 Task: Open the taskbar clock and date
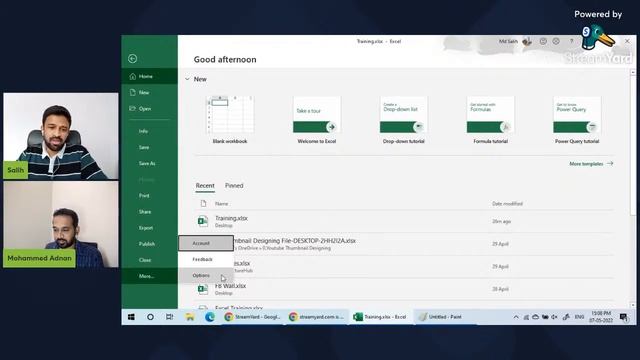point(601,317)
